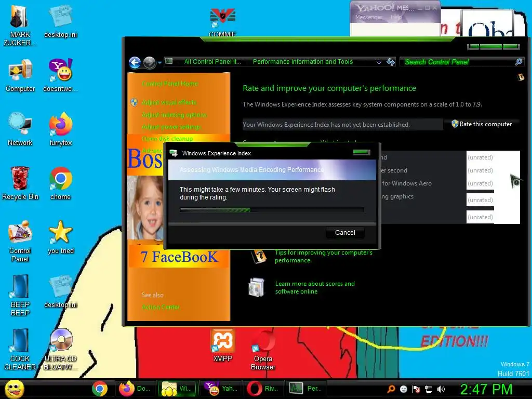This screenshot has height=399, width=532.
Task: Open the Help menu in Yahoo Messenger
Action: coord(395,17)
